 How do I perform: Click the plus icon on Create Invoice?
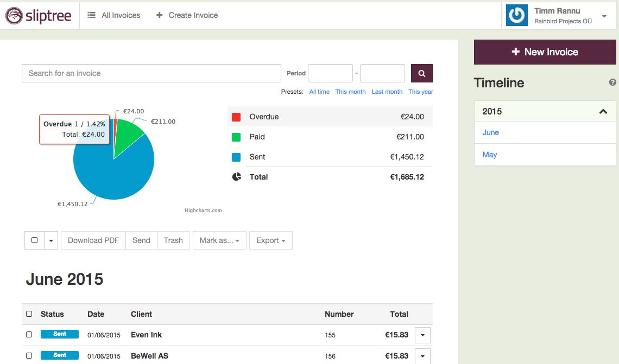(x=159, y=15)
